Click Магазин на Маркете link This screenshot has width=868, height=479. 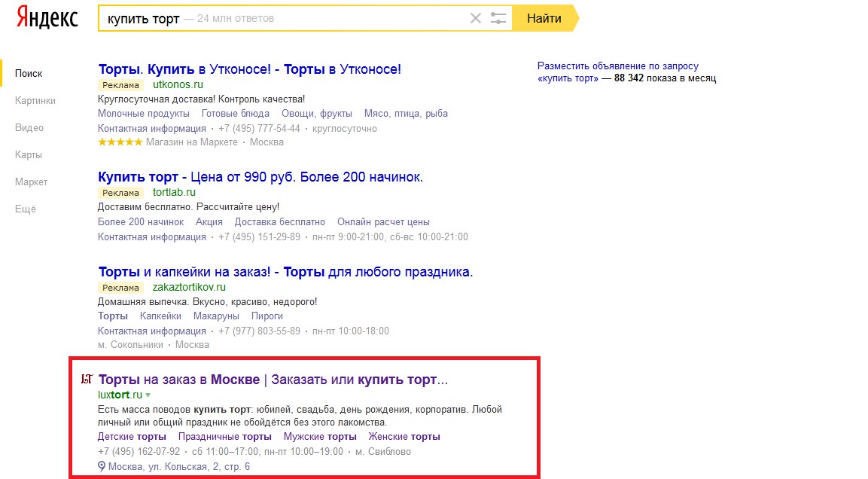coord(191,142)
